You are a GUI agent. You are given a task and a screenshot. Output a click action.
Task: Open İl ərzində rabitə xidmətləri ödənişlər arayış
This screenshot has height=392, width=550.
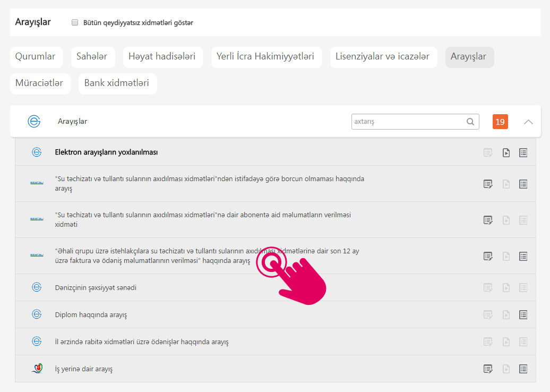tap(142, 342)
